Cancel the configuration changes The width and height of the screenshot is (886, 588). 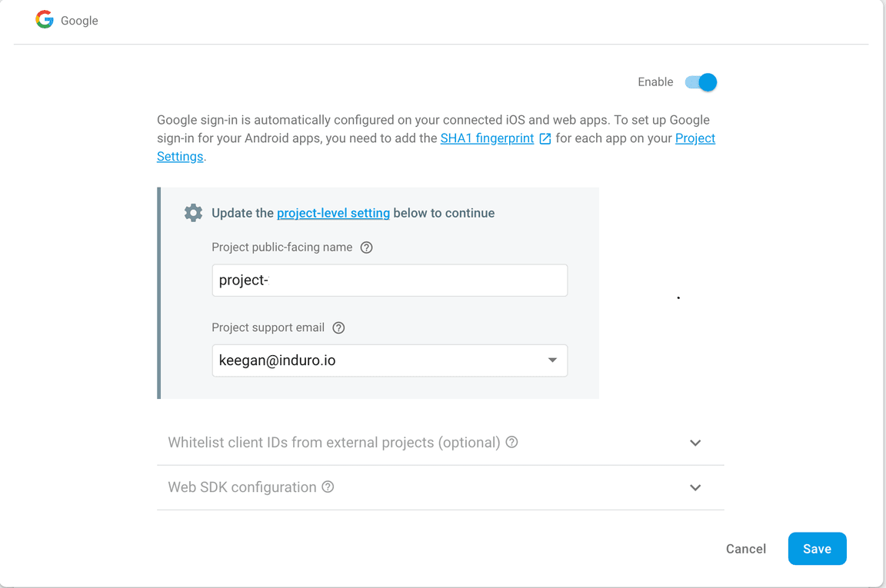745,548
